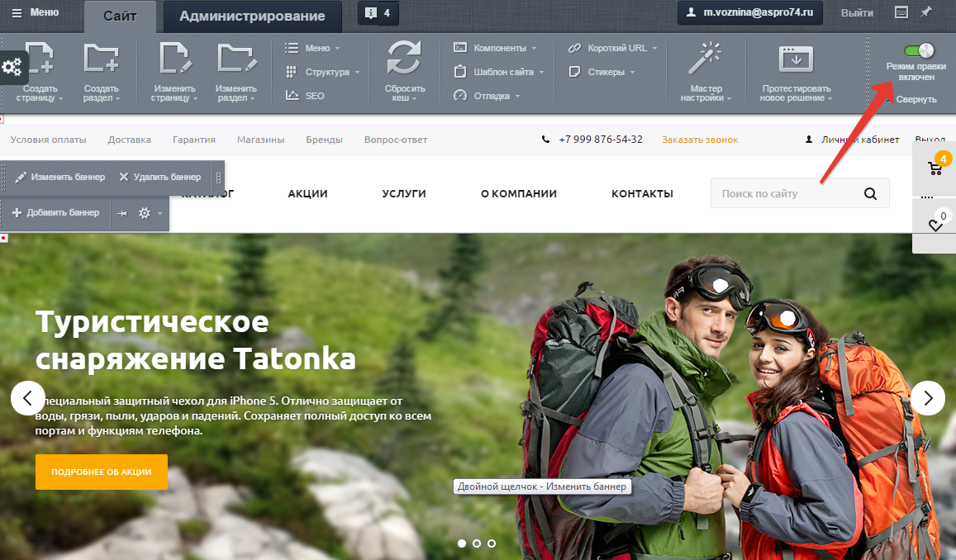Open the Компоненты dropdown
The height and width of the screenshot is (560, 956).
tap(495, 48)
